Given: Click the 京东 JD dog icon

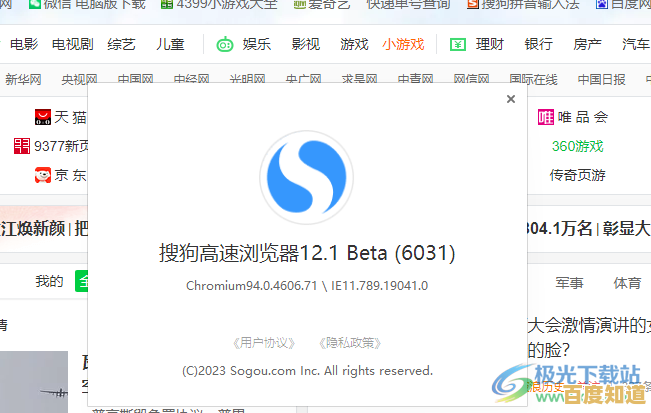Looking at the screenshot, I should pos(43,175).
